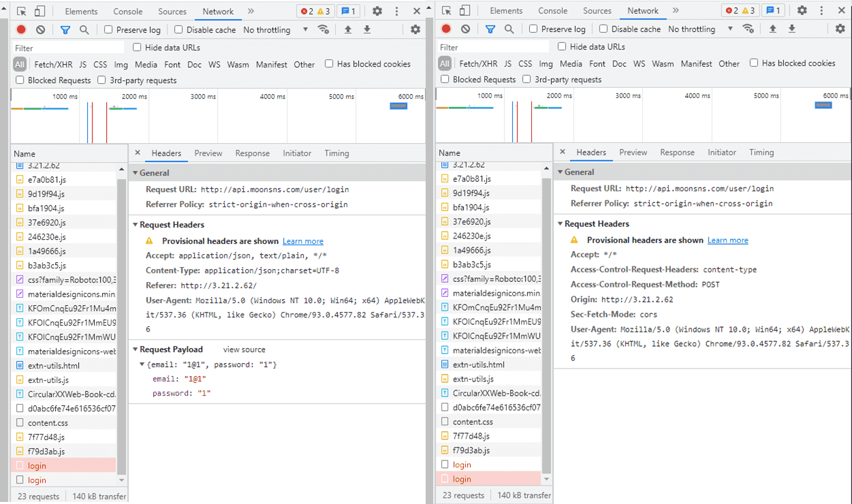Viewport: 852px width, 504px height.
Task: Click view source beside Request Payload
Action: point(244,349)
